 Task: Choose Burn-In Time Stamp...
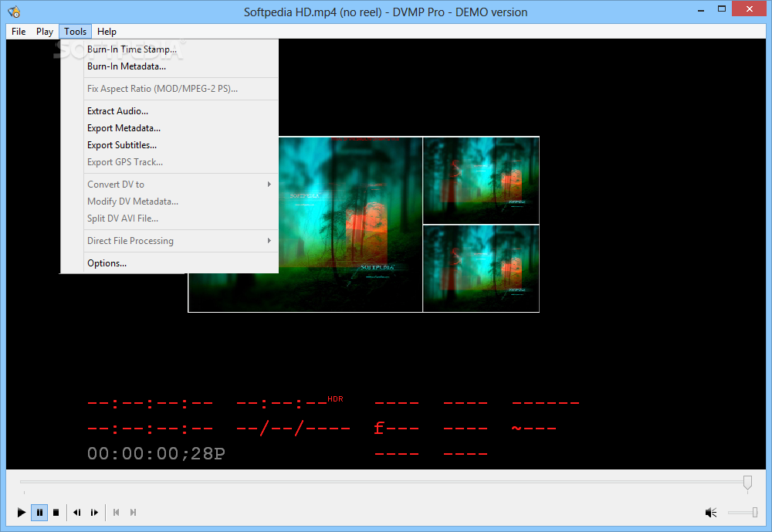click(169, 49)
